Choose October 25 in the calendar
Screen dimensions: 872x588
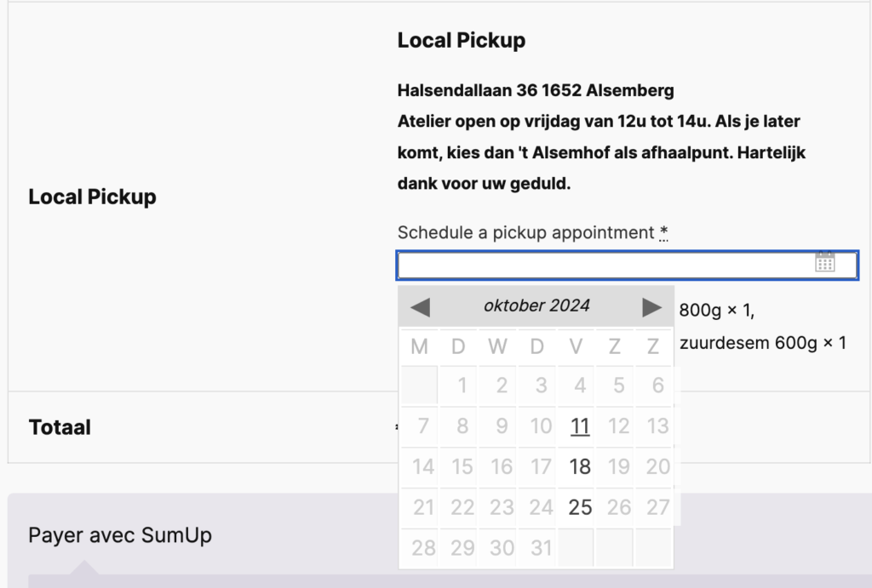pos(580,507)
